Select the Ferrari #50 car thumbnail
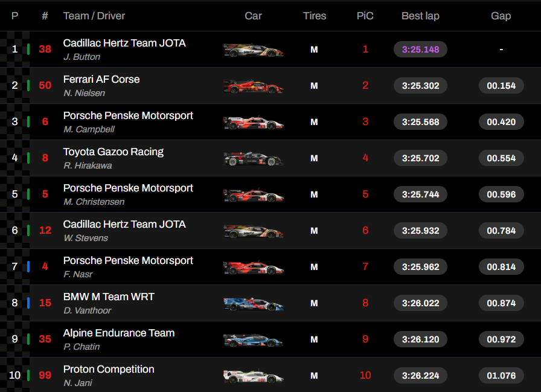This screenshot has height=392, width=541. tap(254, 86)
